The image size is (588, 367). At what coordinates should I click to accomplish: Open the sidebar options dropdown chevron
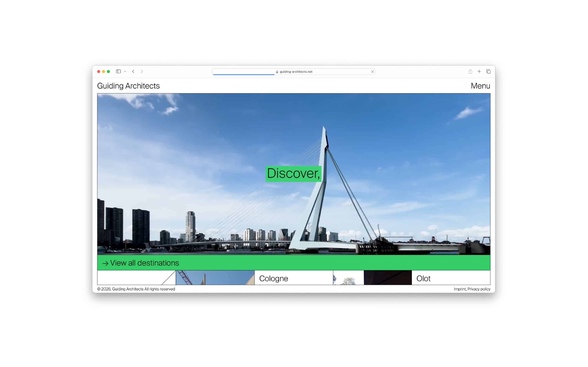[125, 72]
